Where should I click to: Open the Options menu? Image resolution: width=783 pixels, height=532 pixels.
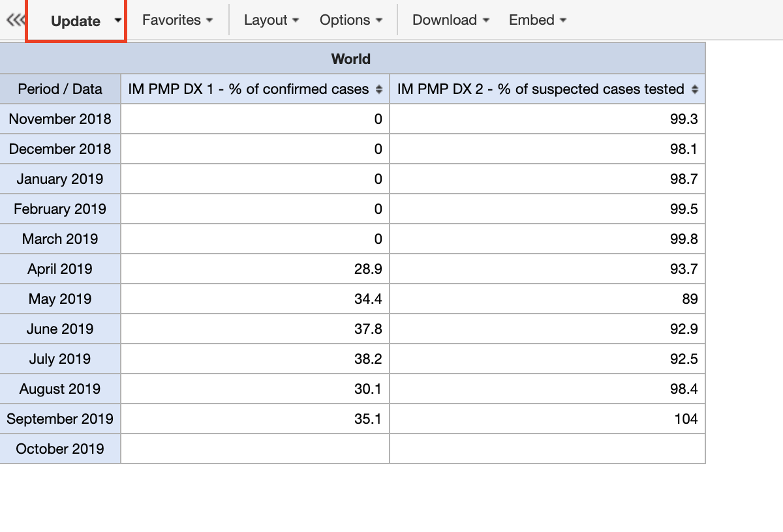(x=351, y=20)
